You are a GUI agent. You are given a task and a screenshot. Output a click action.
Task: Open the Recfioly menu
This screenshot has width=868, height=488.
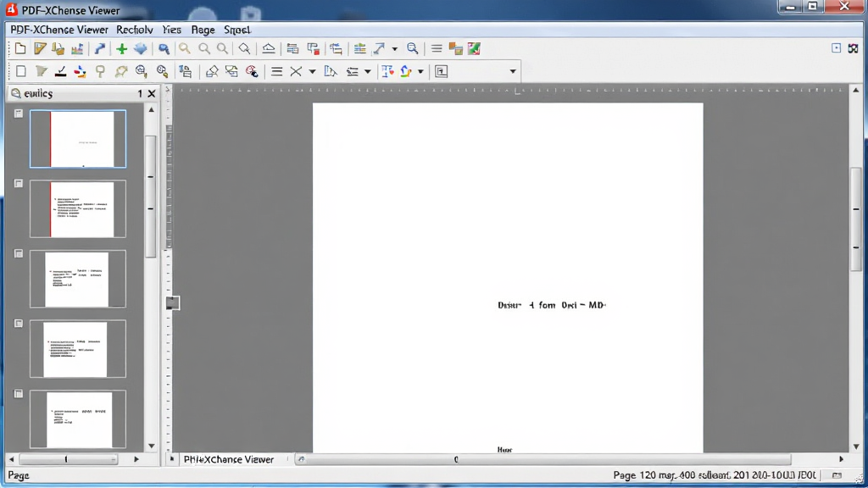click(135, 30)
